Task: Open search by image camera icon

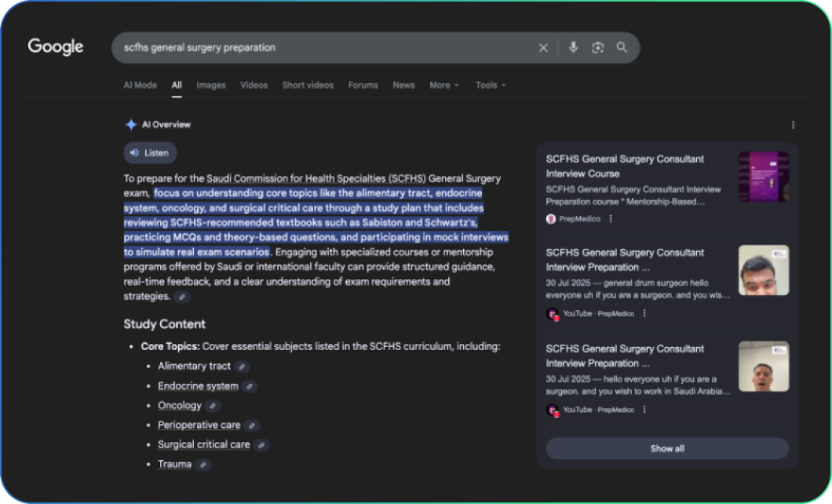Action: pos(597,47)
